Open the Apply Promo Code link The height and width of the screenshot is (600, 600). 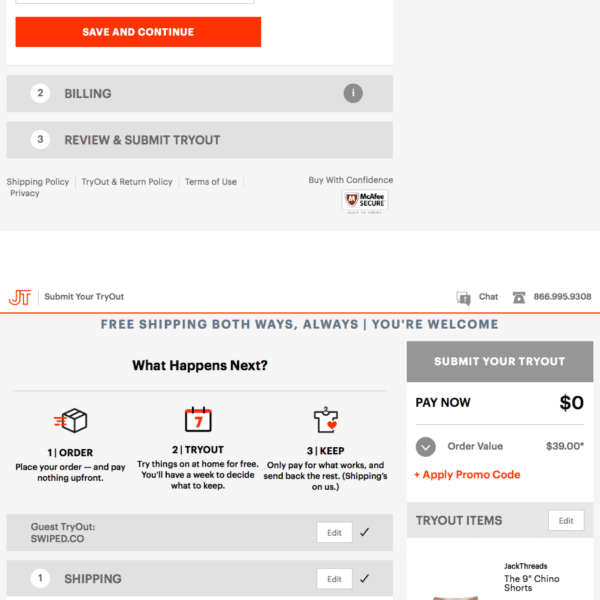tap(467, 475)
